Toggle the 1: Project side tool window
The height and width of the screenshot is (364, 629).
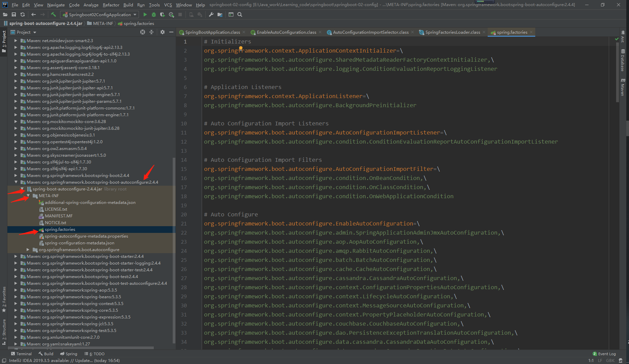point(4,41)
